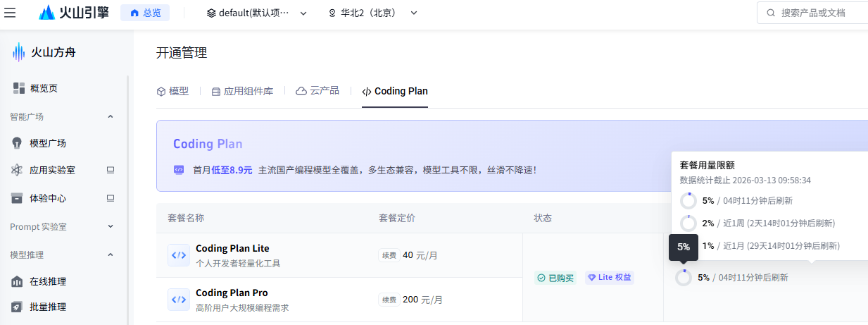This screenshot has width=868, height=325.
Task: Click the Coding Plan banner title
Action: pyautogui.click(x=208, y=144)
